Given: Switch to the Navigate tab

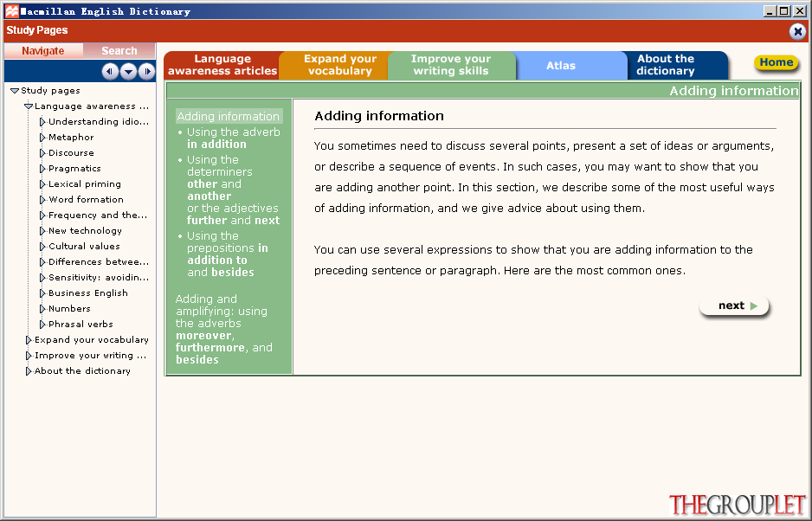Looking at the screenshot, I should point(43,51).
